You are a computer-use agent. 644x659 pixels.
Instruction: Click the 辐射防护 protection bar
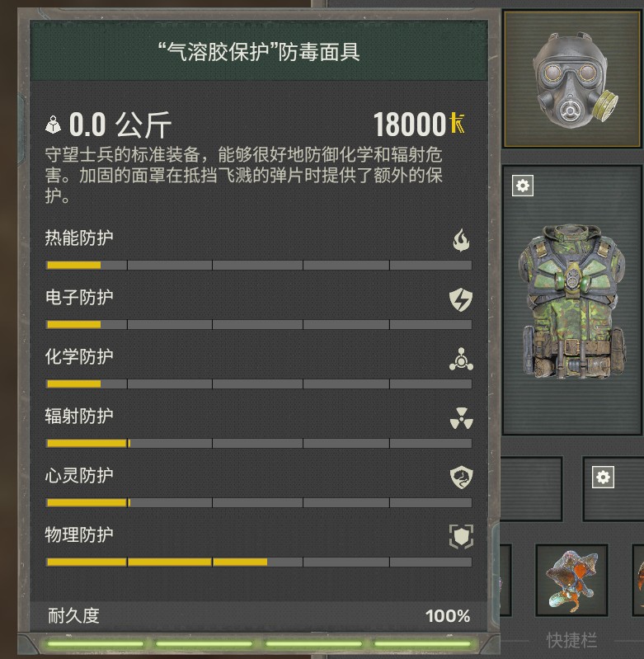point(259,444)
